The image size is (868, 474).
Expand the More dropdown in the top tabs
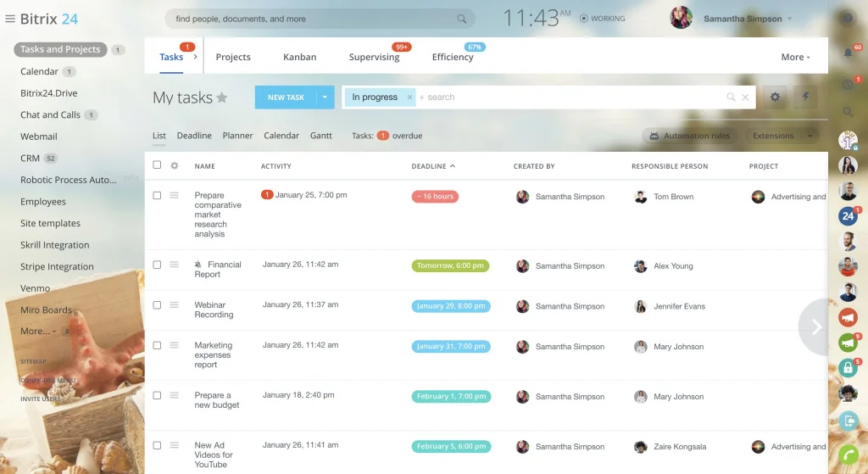(x=795, y=57)
